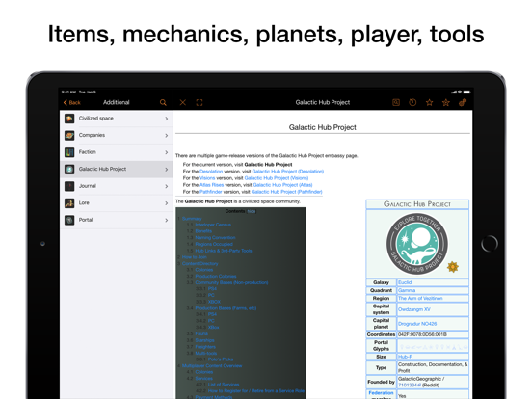
Task: Jump to Multiplayer Content Overview
Action: pos(212,366)
